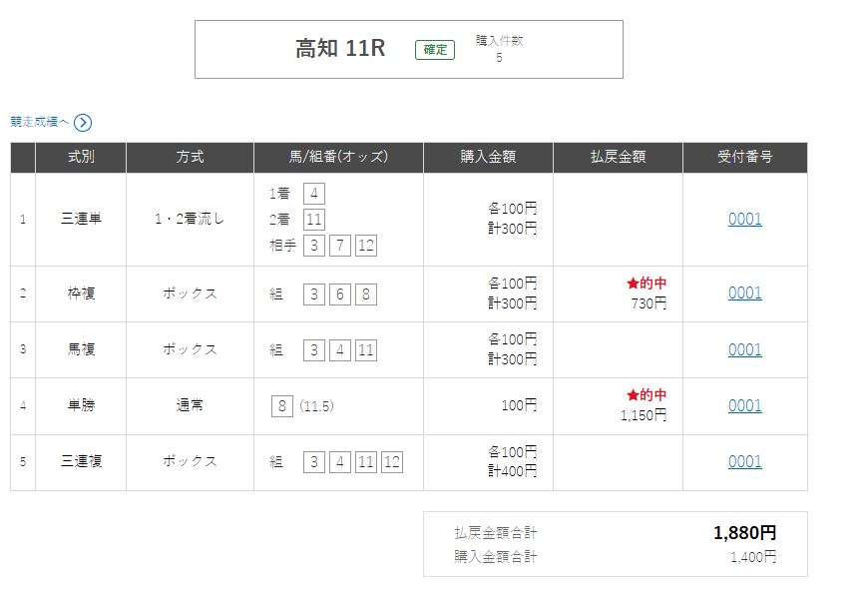The width and height of the screenshot is (868, 589).
Task: Click the red ★的中 marker in 単勝 row
Action: [x=647, y=395]
